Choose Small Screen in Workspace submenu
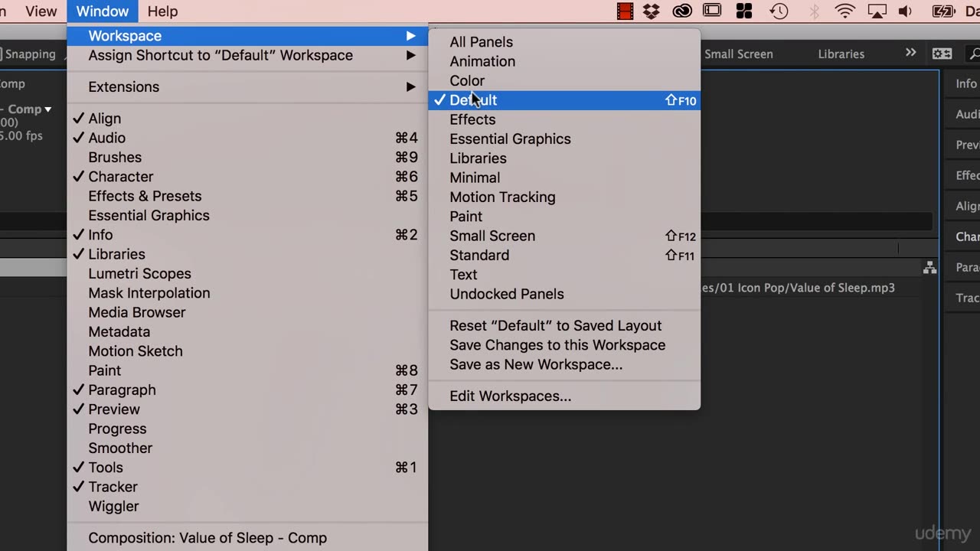This screenshot has width=980, height=551. (x=564, y=236)
